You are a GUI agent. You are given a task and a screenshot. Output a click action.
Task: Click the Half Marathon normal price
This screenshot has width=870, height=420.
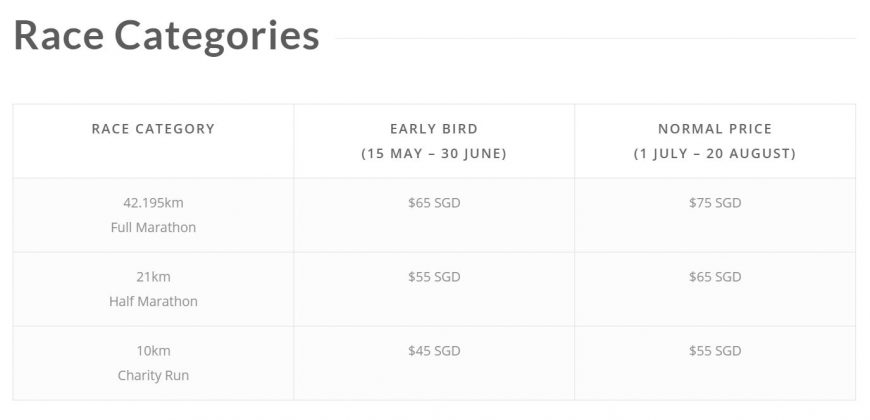click(x=715, y=277)
